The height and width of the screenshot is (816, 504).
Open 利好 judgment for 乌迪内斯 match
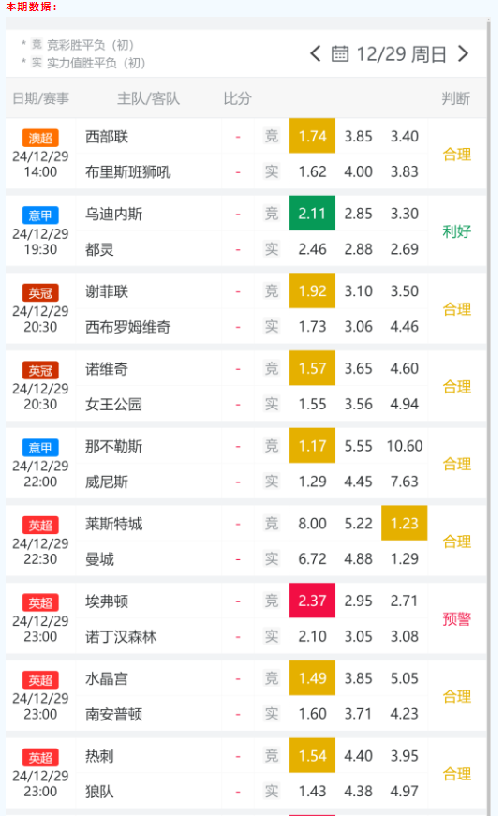(456, 231)
